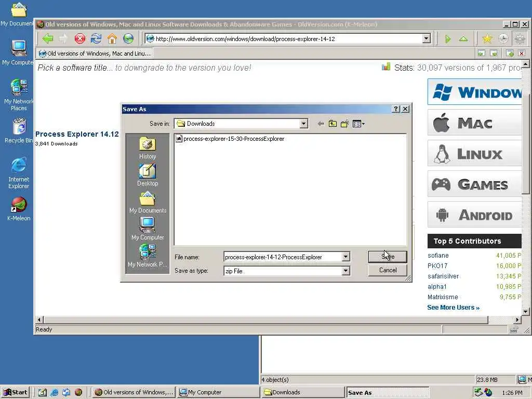
Task: Open the Recycle Bin desktop icon
Action: [19, 130]
